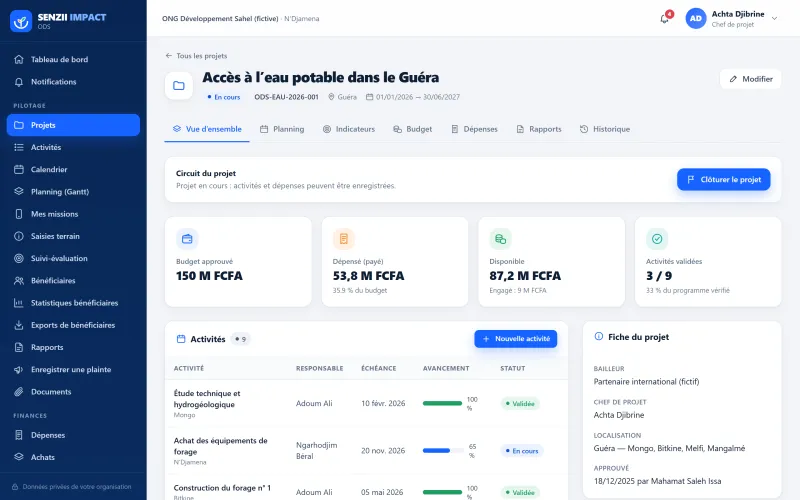800x500 pixels.
Task: Click the Enregistrer une plainte megaphone icon
Action: 19,369
